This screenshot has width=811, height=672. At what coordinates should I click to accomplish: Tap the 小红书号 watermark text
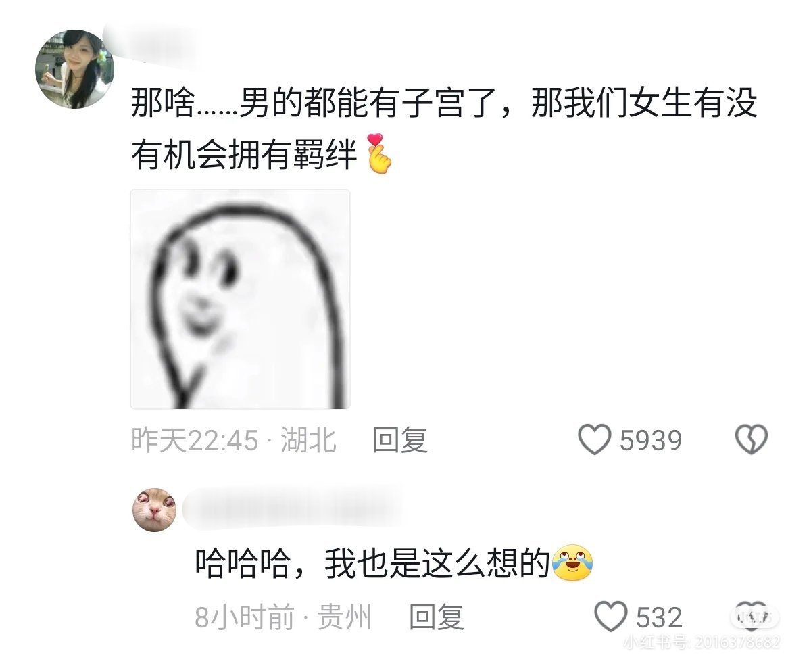tap(702, 642)
